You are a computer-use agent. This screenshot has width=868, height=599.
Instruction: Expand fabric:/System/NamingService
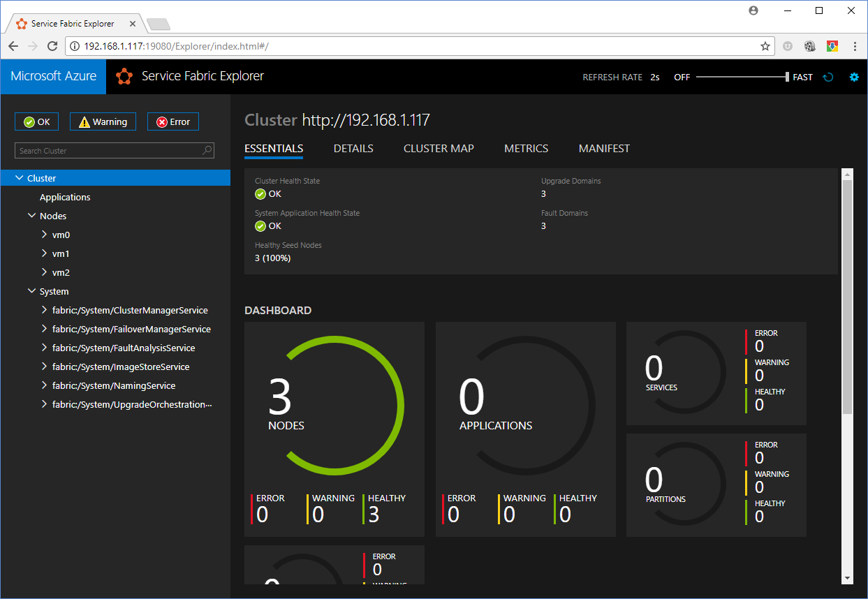point(44,385)
